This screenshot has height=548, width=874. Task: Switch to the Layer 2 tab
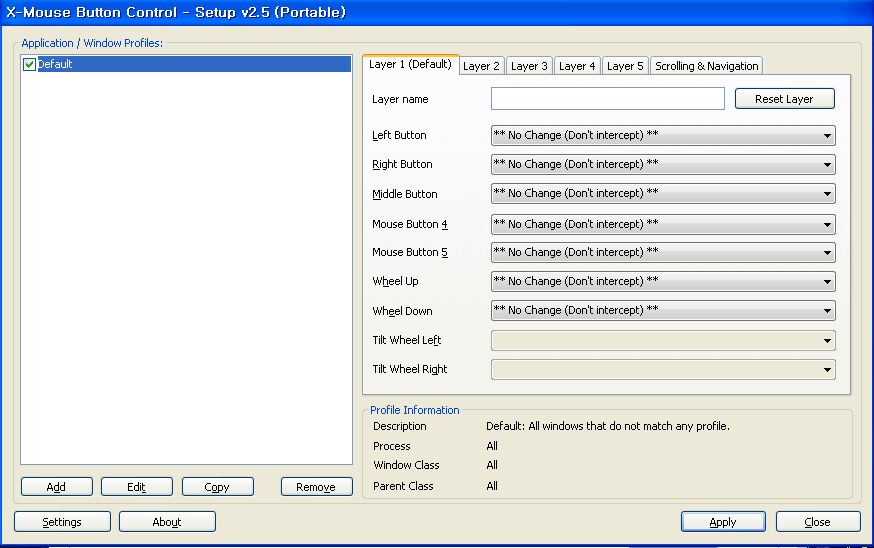click(x=482, y=66)
